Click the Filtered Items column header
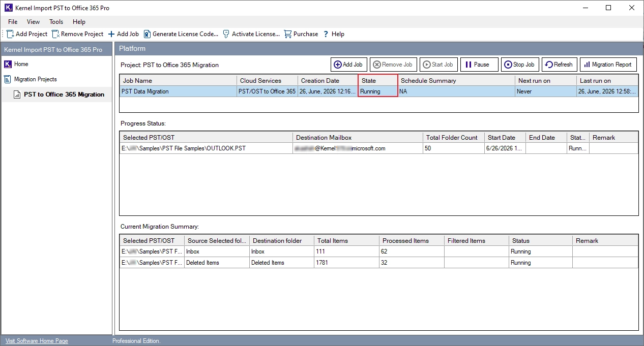 click(476, 241)
